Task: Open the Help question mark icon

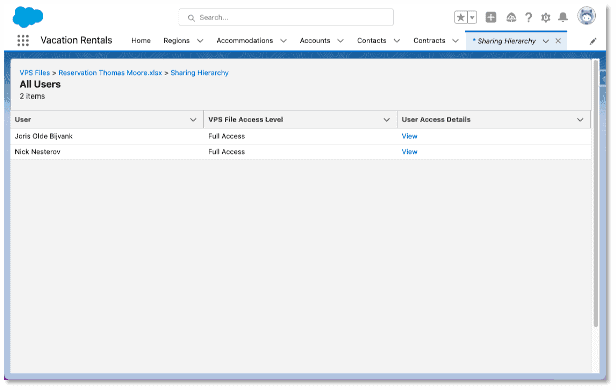Action: [x=528, y=17]
